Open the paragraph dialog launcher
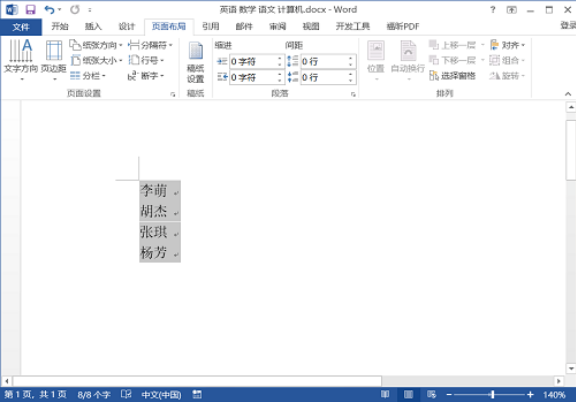This screenshot has width=576, height=402. [x=353, y=94]
